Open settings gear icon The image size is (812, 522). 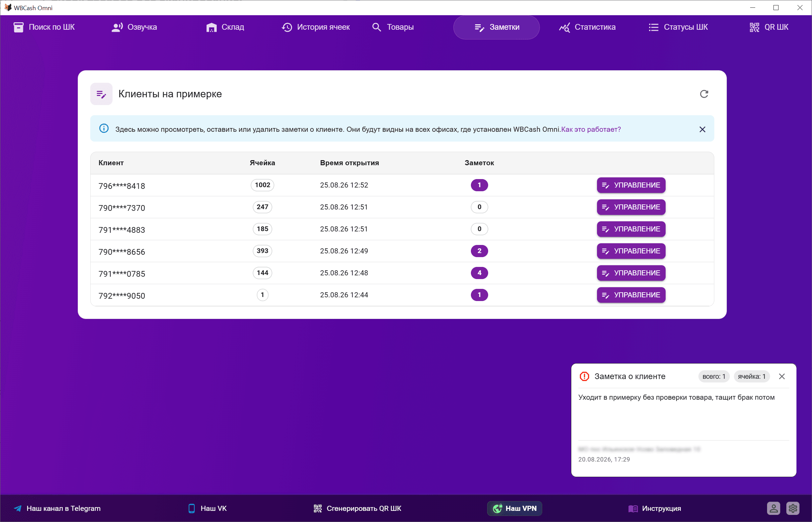(793, 508)
